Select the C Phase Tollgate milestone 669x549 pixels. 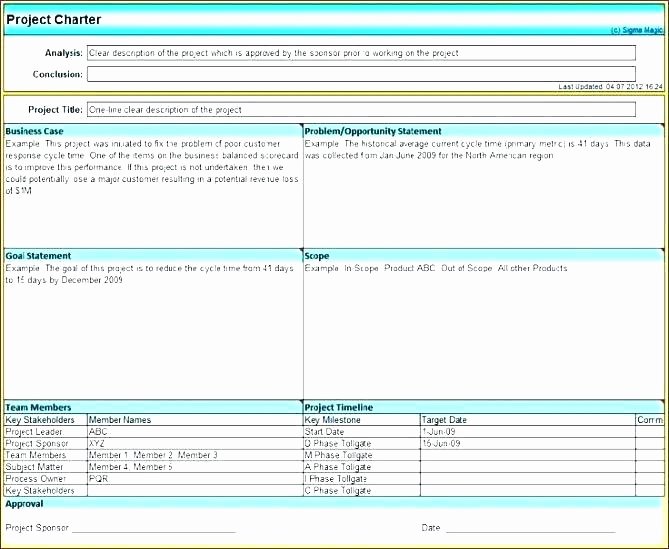[x=362, y=491]
